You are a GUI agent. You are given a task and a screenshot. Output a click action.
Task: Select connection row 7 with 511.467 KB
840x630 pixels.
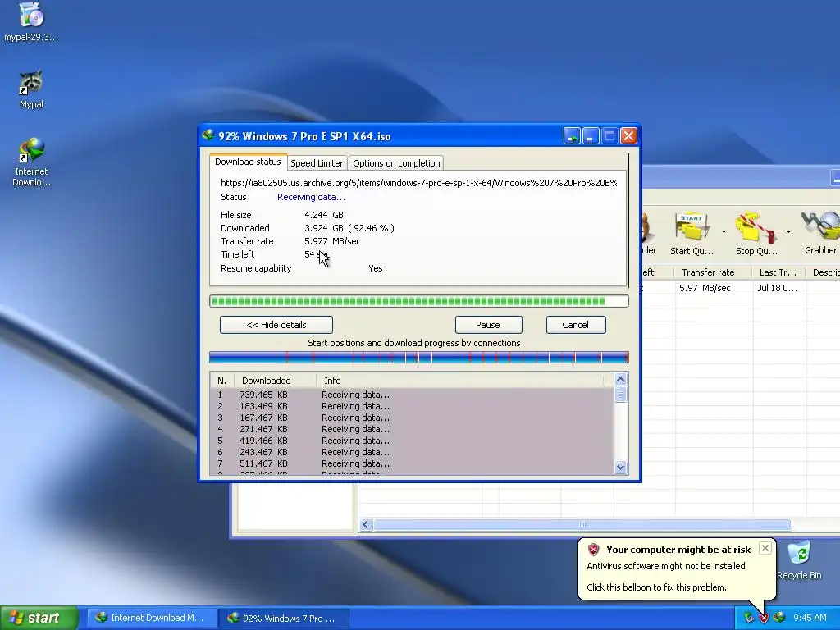pos(412,464)
